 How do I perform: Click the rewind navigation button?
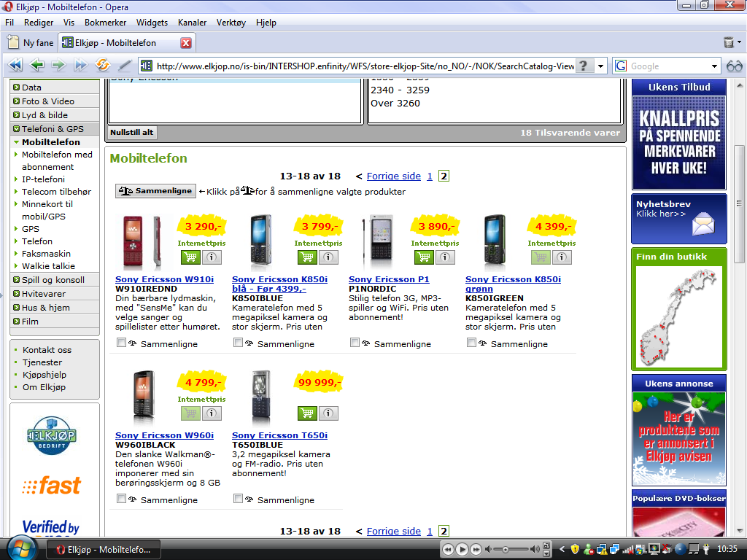[x=15, y=65]
